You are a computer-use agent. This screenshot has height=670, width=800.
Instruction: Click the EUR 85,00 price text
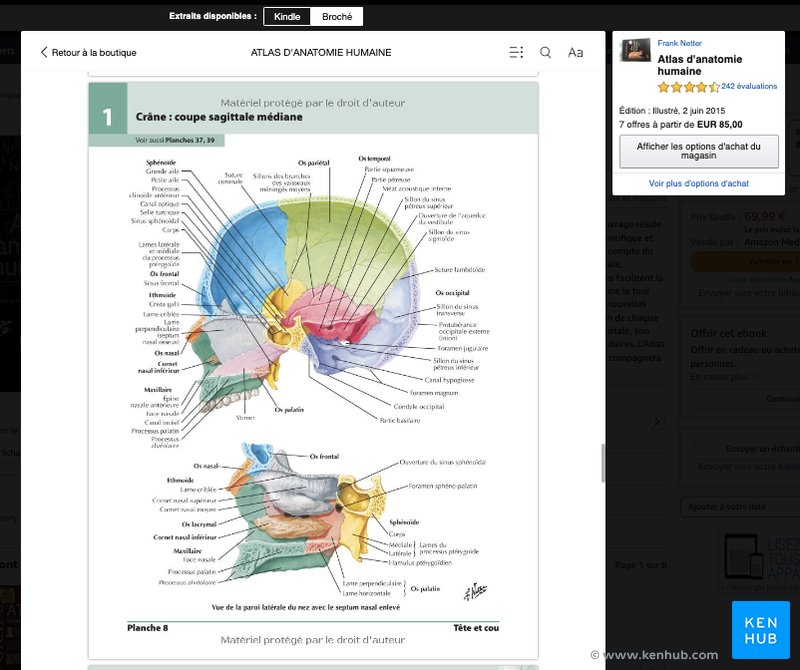click(x=719, y=125)
